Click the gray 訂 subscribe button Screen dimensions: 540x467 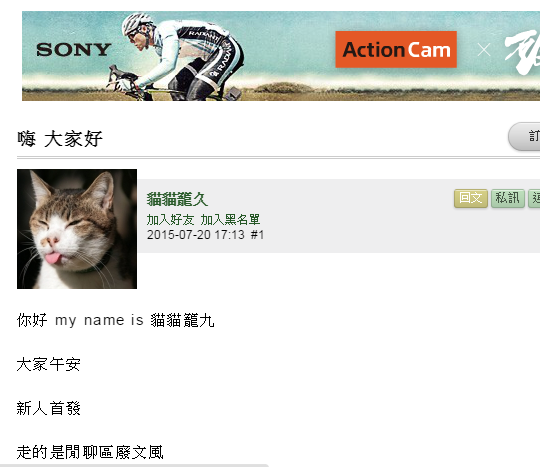(x=524, y=136)
